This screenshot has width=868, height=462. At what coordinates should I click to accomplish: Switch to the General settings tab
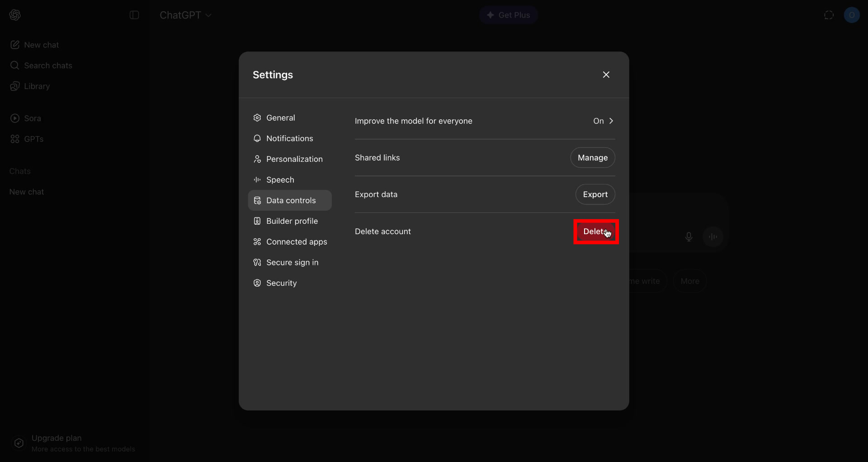coord(280,118)
